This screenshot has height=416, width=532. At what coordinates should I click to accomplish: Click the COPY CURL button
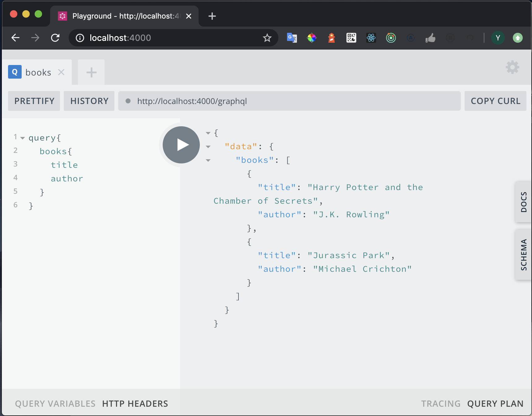click(x=496, y=101)
